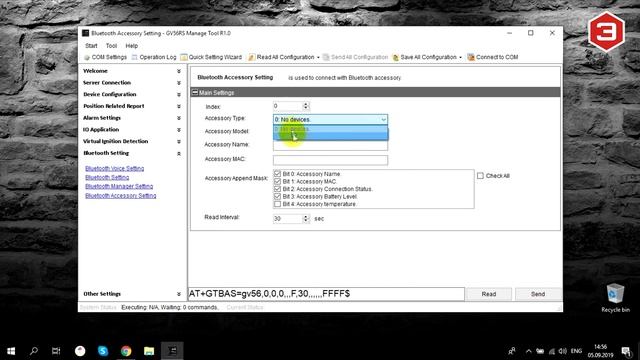640x360 pixels.
Task: Open the Windows Start menu
Action: (x=11, y=351)
